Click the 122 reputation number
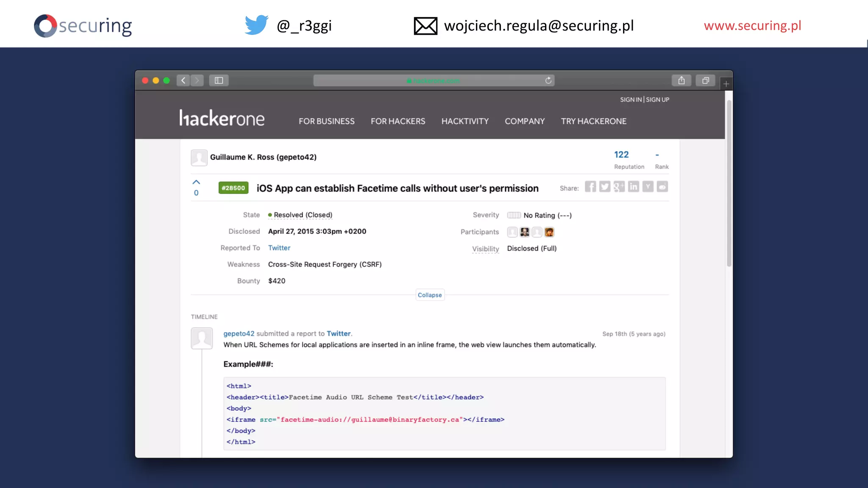This screenshot has height=488, width=868. tap(621, 155)
